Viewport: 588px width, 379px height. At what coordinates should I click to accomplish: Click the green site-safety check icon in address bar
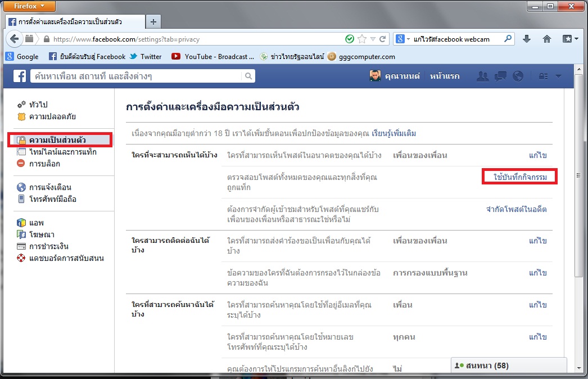point(350,39)
